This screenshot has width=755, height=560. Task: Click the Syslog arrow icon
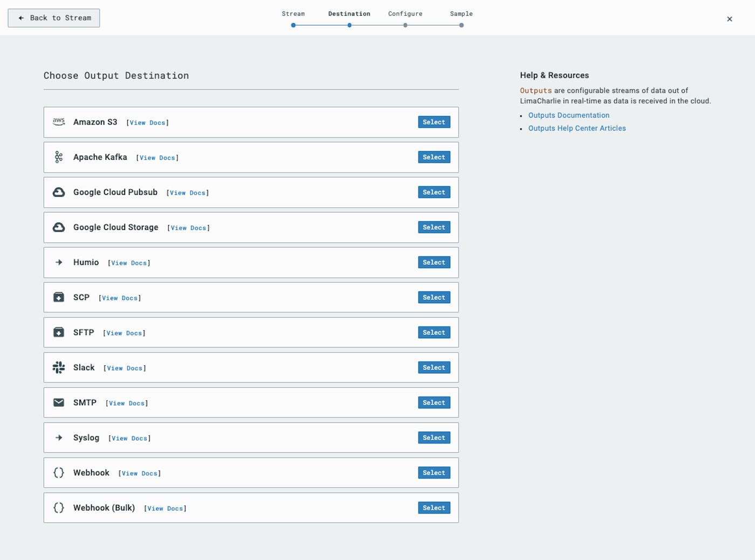[x=59, y=438]
